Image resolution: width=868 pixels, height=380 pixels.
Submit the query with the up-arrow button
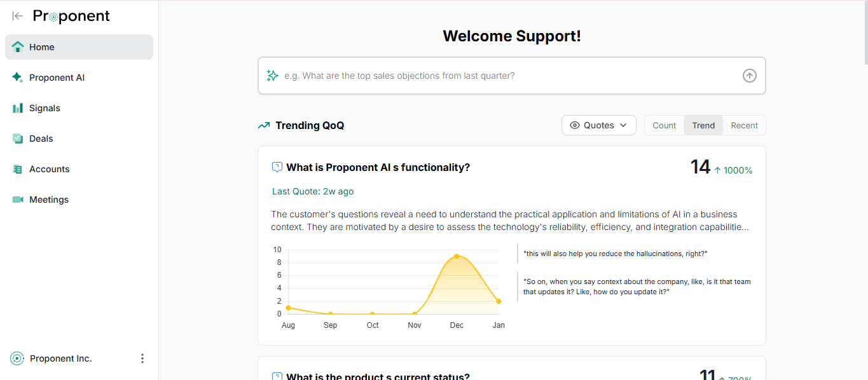pyautogui.click(x=750, y=76)
